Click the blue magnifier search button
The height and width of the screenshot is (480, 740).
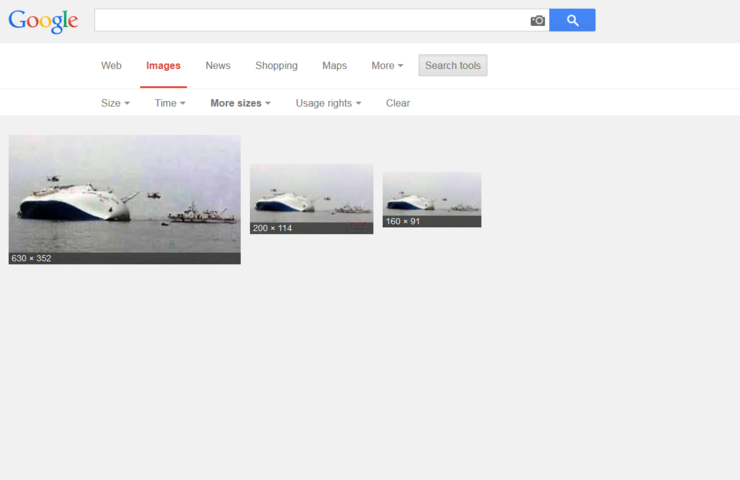(572, 20)
